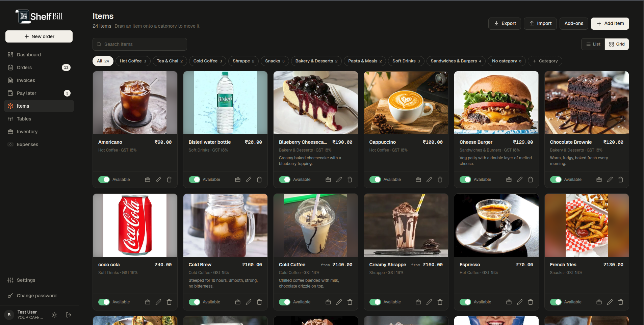Toggle the light/dark theme sun icon
Image resolution: width=644 pixels, height=325 pixels.
point(54,315)
